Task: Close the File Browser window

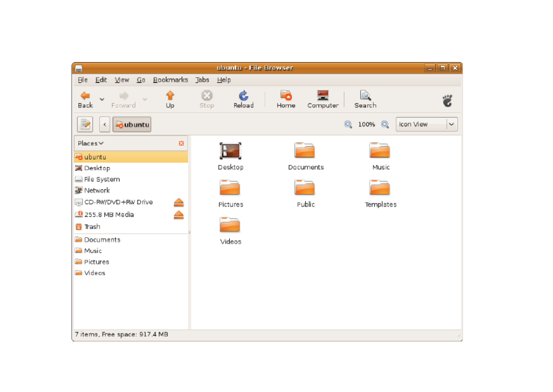Action: pyautogui.click(x=456, y=68)
